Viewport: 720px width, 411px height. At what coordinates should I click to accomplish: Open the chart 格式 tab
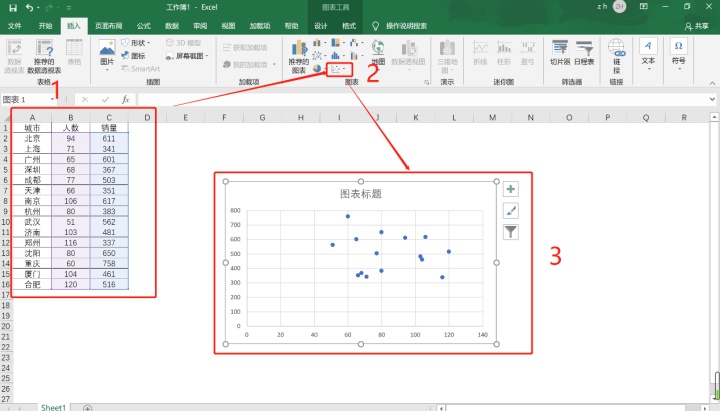[349, 26]
